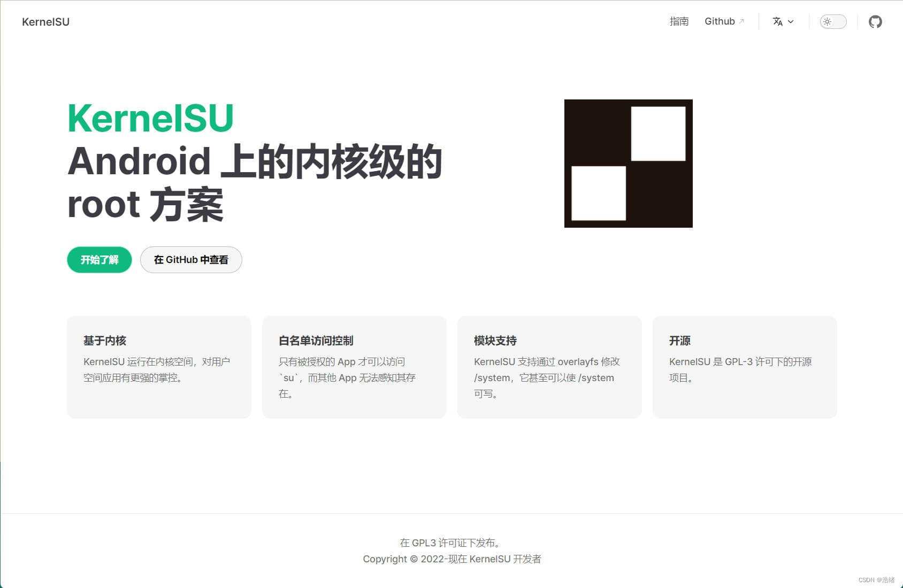The height and width of the screenshot is (588, 903).
Task: Click the Android 上的内核级的 tagline text
Action: click(x=255, y=161)
